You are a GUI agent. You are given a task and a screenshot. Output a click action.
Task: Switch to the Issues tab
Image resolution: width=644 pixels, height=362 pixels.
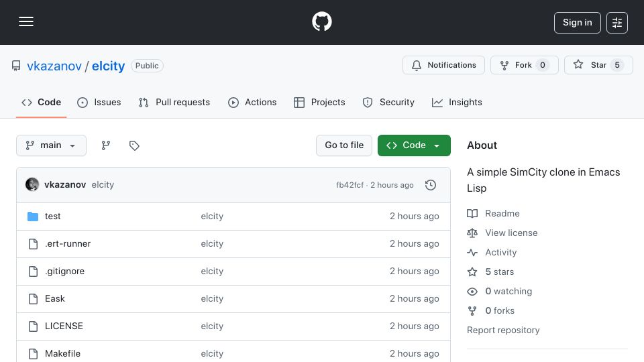click(99, 102)
